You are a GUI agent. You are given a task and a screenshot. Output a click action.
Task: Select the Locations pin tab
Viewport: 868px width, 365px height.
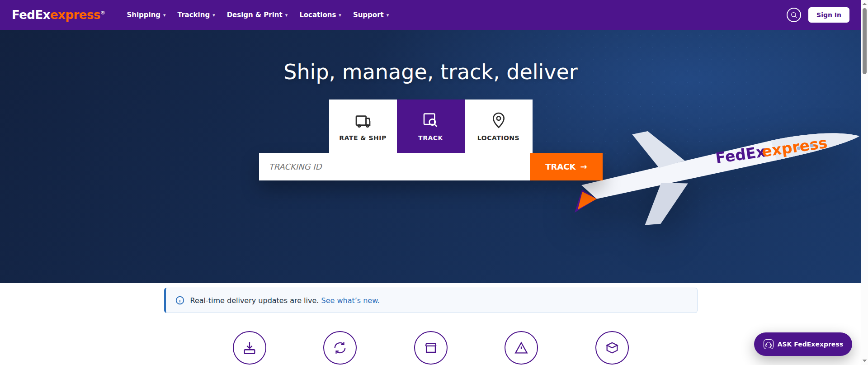[x=499, y=126]
